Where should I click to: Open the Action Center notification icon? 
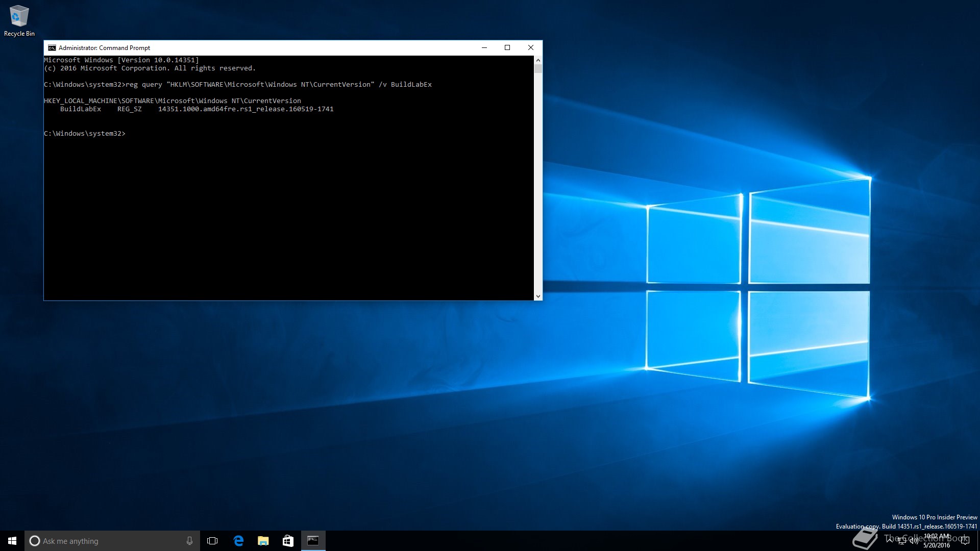tap(965, 541)
